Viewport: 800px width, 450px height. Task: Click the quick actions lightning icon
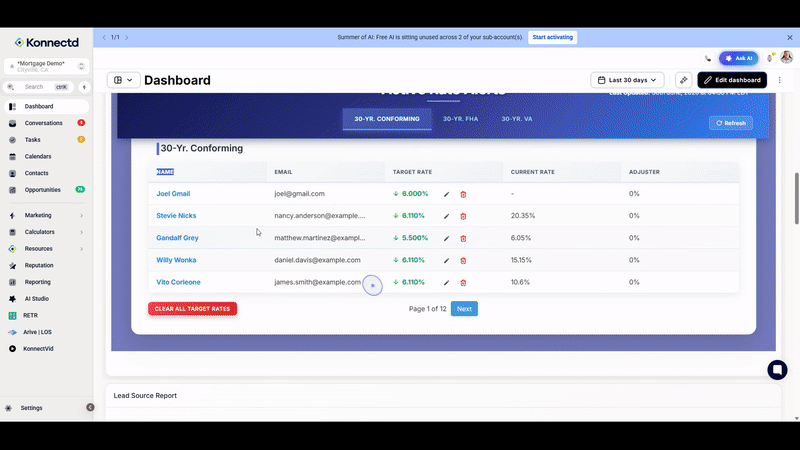pos(84,87)
